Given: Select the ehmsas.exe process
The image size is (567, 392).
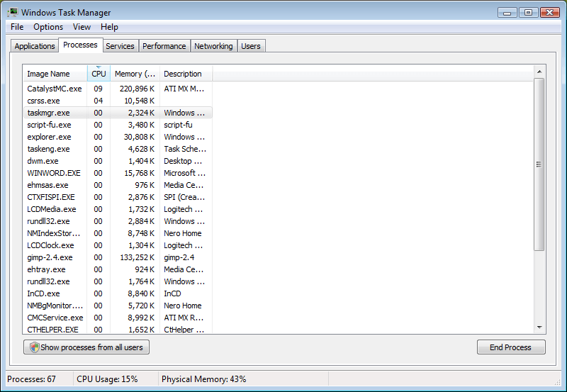Looking at the screenshot, I should pyautogui.click(x=118, y=185).
